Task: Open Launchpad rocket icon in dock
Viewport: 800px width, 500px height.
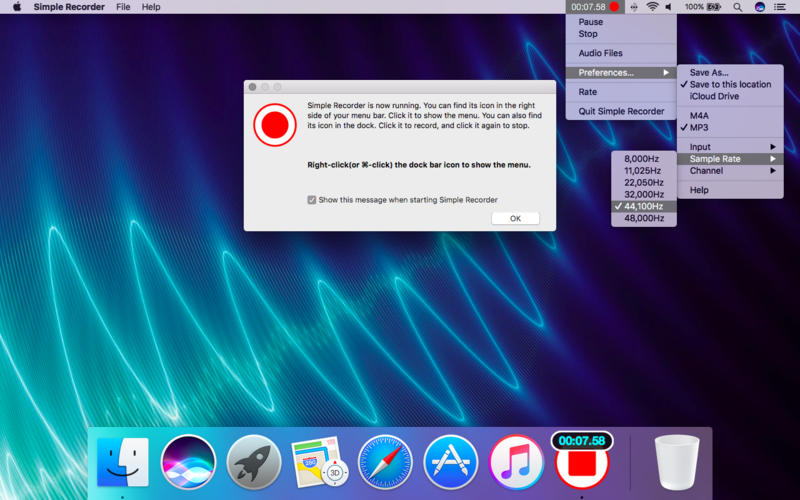Action: pos(254,462)
